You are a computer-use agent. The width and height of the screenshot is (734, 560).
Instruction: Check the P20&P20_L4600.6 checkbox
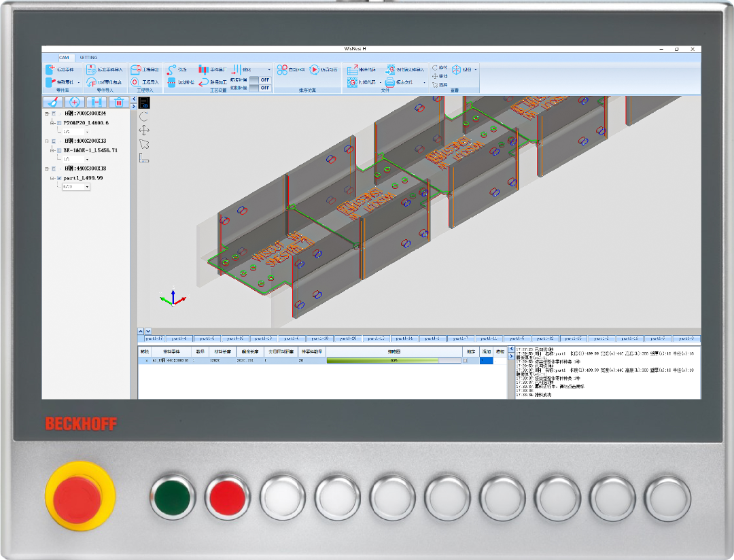pos(59,123)
